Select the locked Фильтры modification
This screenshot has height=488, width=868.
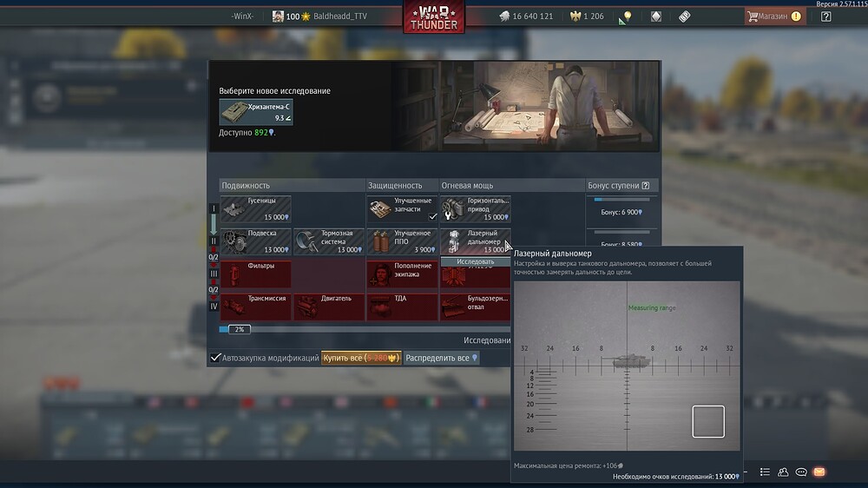click(256, 274)
